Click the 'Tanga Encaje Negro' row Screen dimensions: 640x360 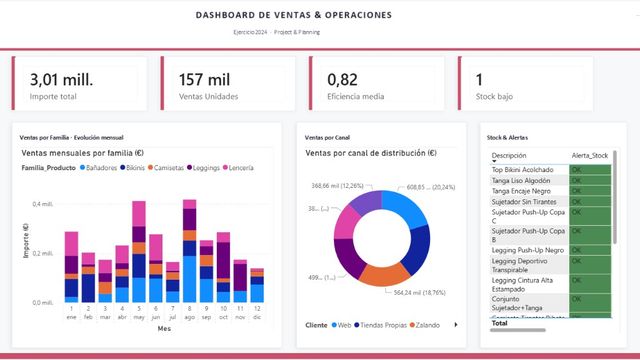551,191
